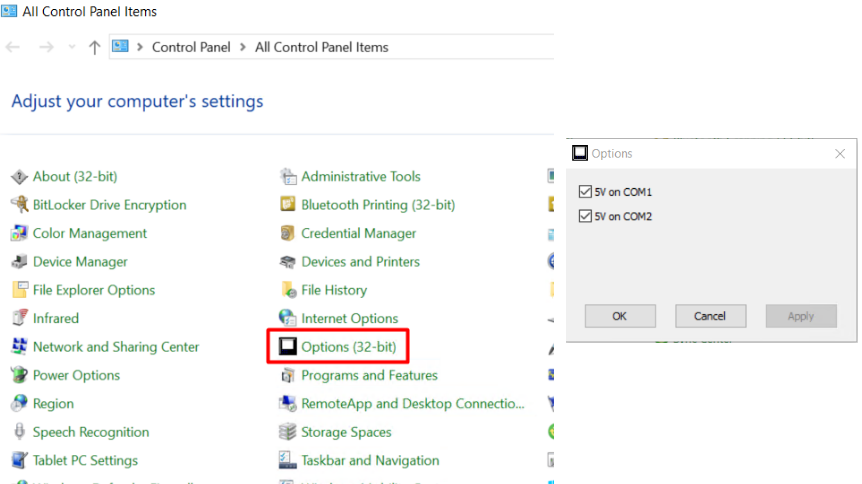Expand the address bar history dropdown arrow
This screenshot has width=862, height=484.
click(x=72, y=47)
